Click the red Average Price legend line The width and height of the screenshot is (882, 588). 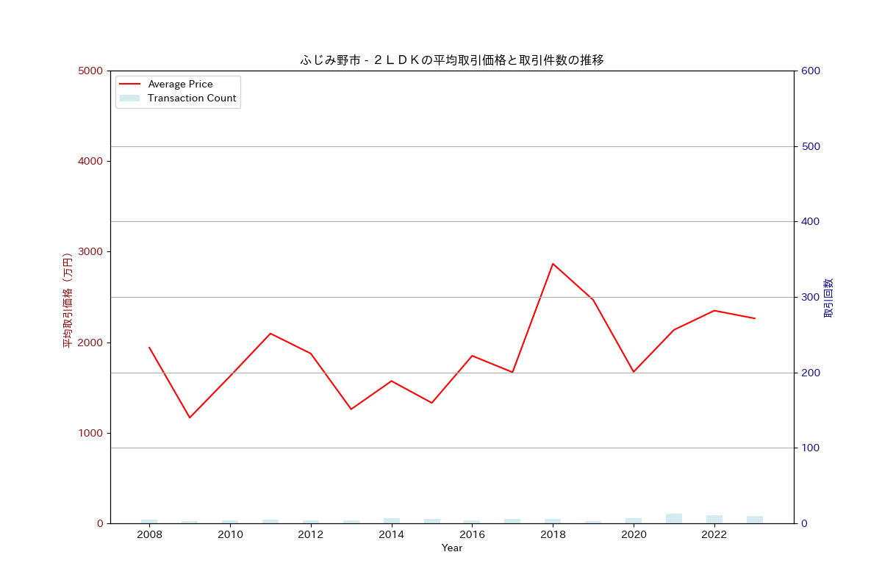pos(129,85)
